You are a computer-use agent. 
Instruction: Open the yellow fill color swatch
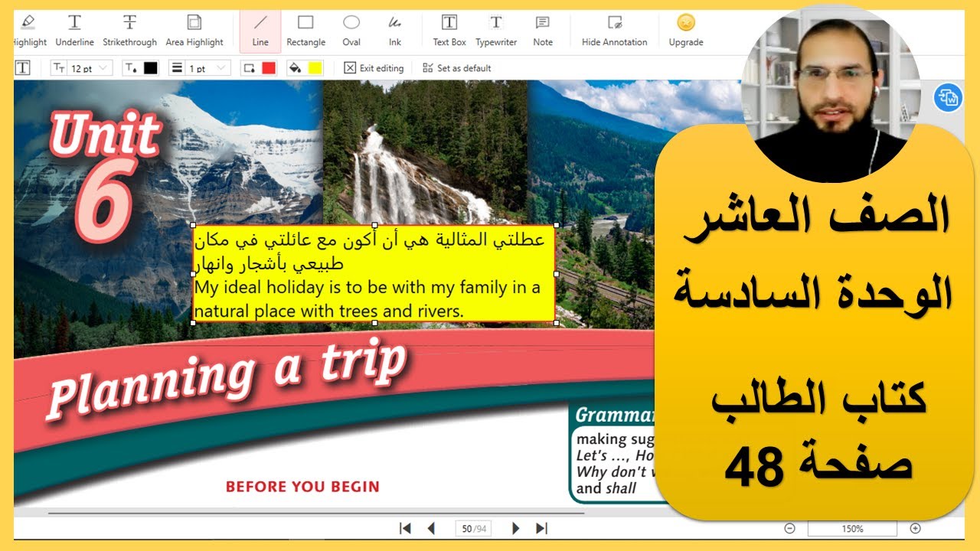pos(315,68)
